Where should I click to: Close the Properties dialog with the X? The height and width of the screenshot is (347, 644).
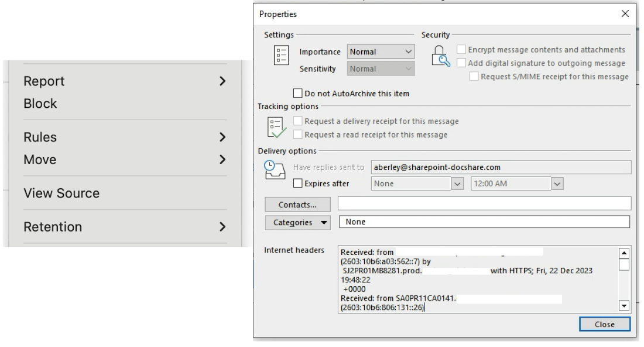pyautogui.click(x=625, y=13)
